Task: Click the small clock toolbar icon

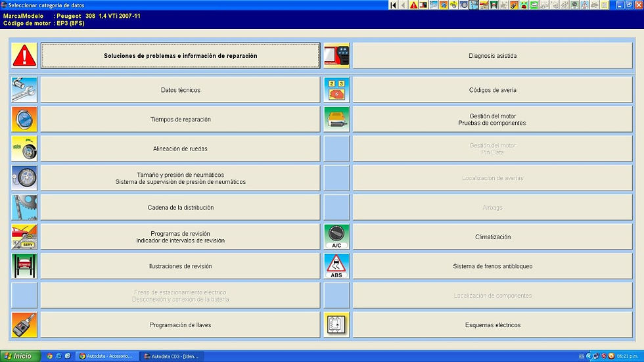Action: point(444,5)
